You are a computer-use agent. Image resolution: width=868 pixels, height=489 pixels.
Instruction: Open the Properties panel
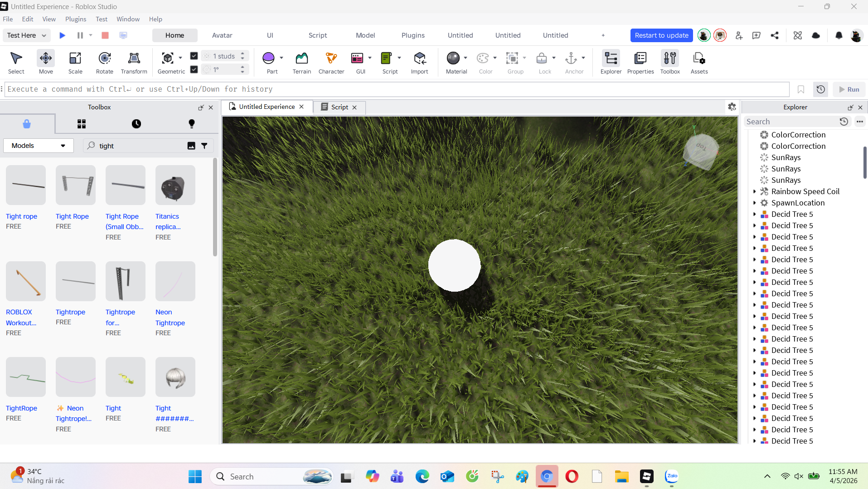[640, 62]
